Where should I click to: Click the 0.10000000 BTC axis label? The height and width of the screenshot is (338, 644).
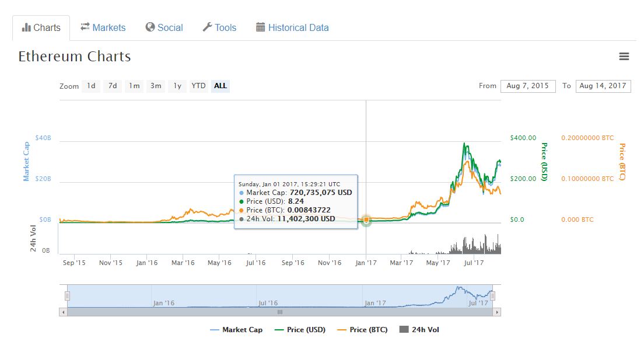click(588, 179)
